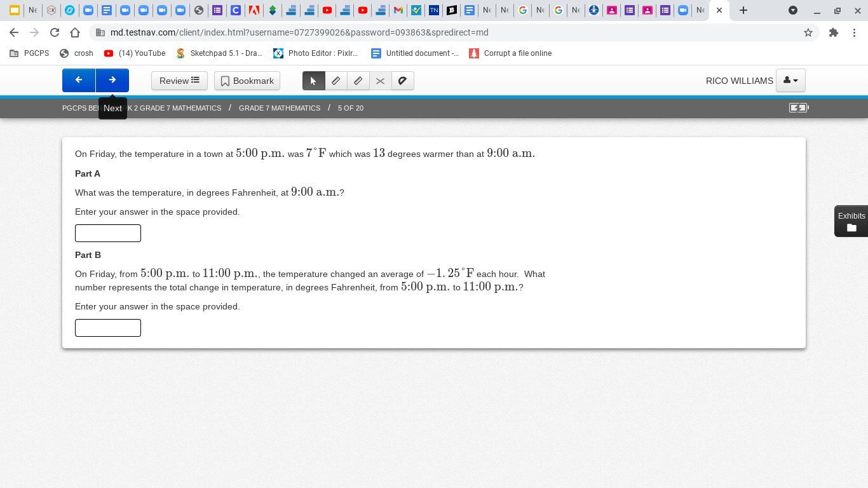Switch to the first yellow tab

[15, 10]
